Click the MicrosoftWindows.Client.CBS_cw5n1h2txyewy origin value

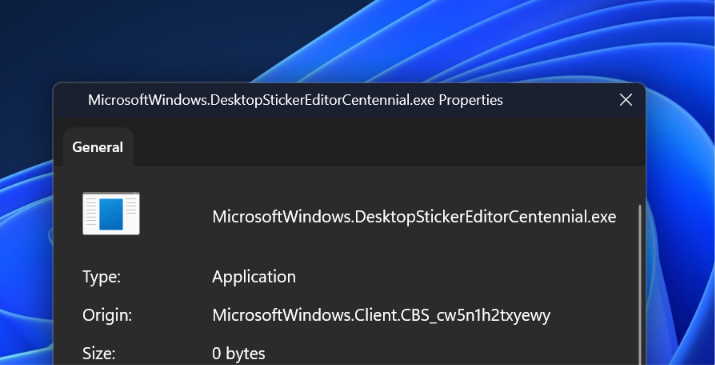point(381,315)
